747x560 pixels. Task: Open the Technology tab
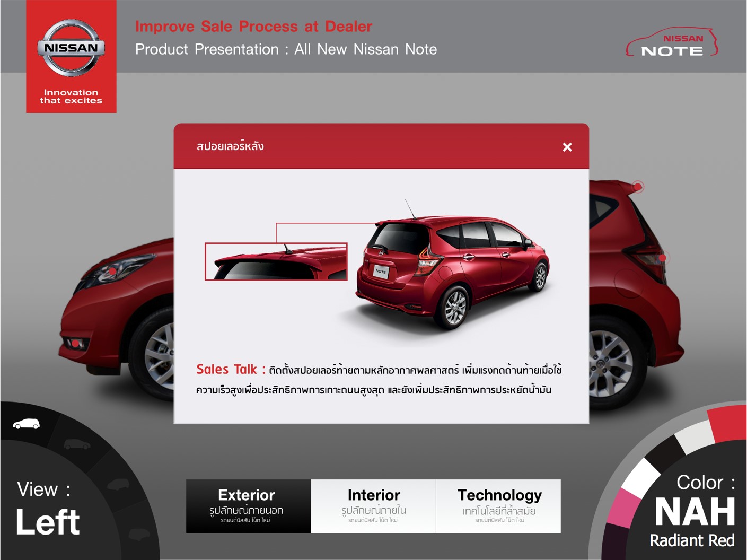[x=498, y=506]
